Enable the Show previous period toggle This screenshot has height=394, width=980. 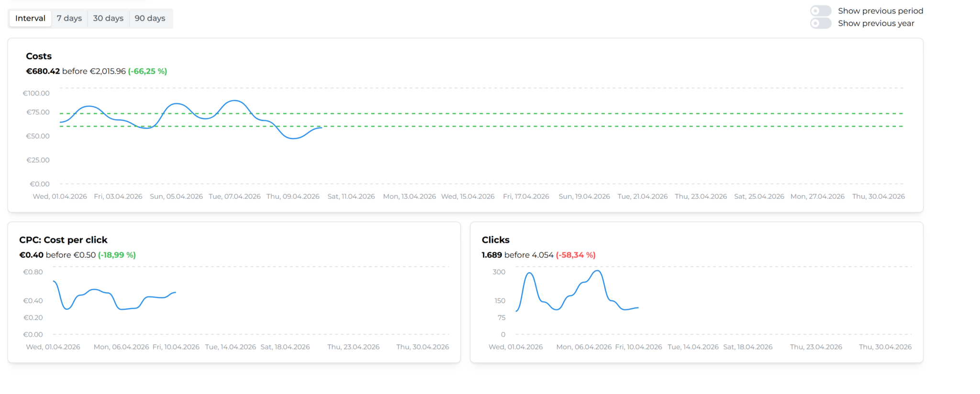(x=820, y=11)
